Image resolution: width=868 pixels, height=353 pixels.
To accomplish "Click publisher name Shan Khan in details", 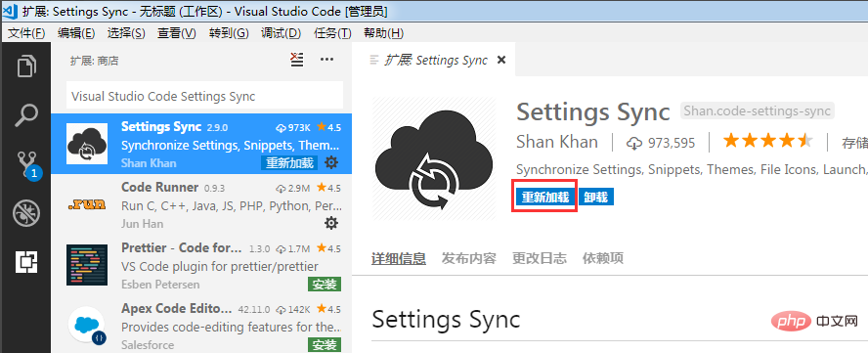I will pos(557,142).
